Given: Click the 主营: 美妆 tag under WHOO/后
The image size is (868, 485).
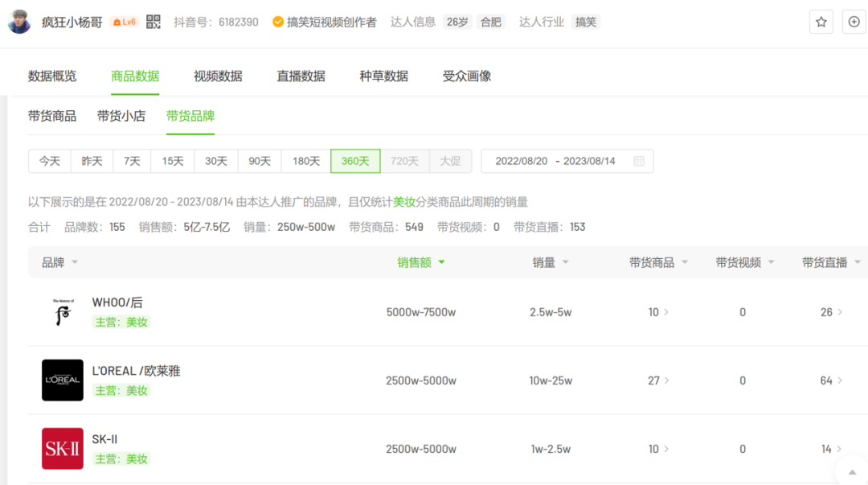Looking at the screenshot, I should tap(121, 322).
